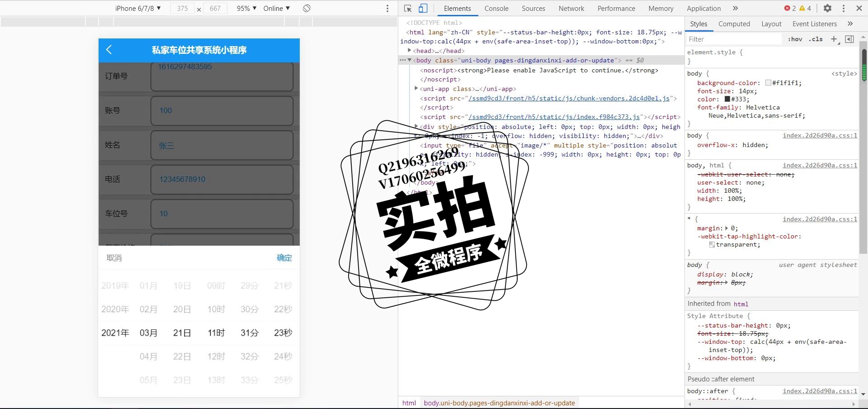Show more Styles pane tabs chevron

(x=850, y=24)
